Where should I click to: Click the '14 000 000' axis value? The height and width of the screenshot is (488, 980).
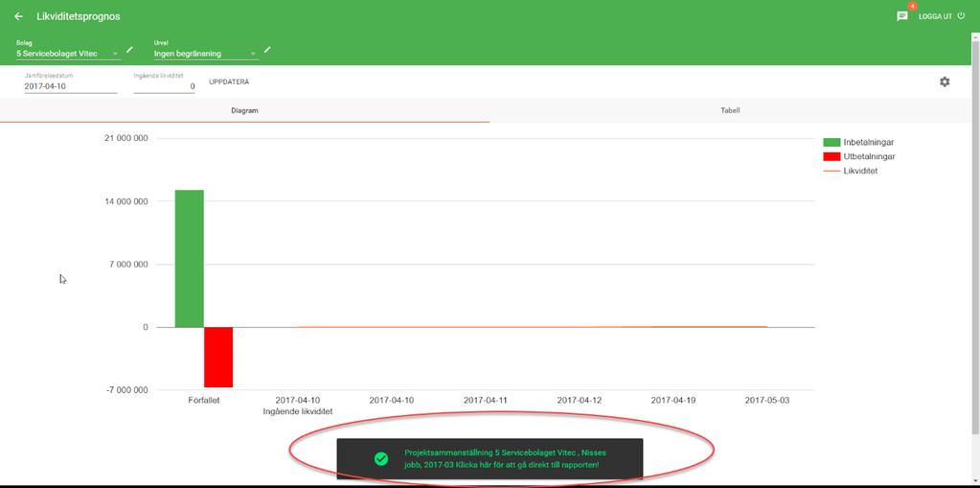126,201
